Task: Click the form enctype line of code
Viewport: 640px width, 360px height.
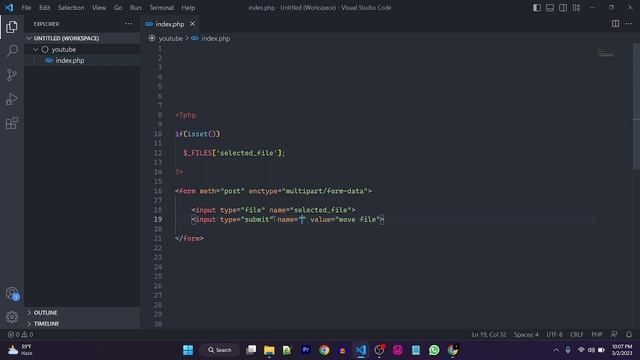Action: coord(273,191)
